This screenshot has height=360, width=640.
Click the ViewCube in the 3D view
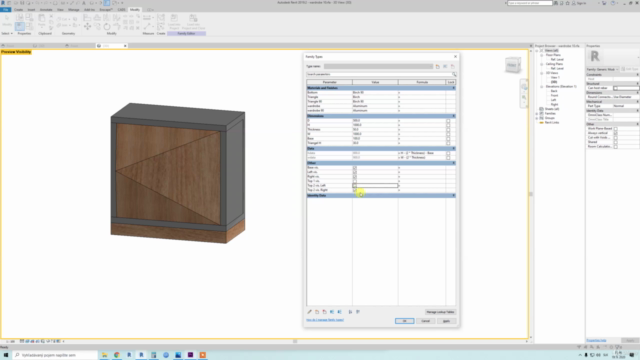(513, 65)
